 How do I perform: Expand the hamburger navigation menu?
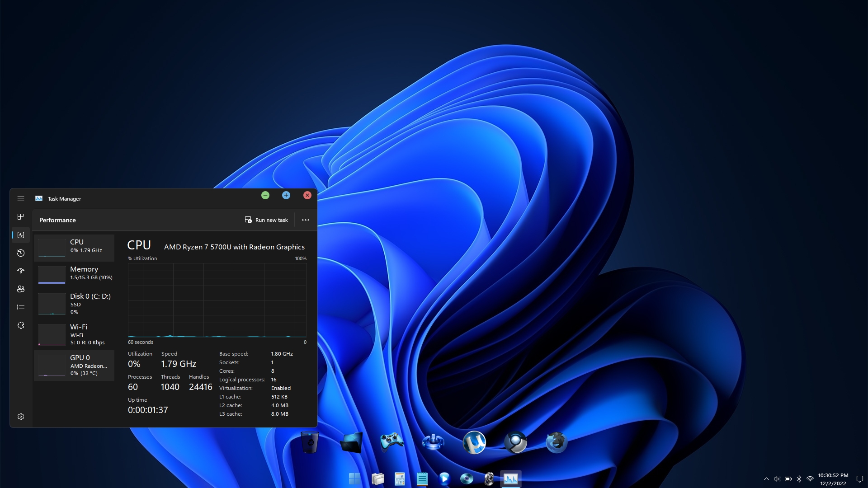pyautogui.click(x=21, y=199)
